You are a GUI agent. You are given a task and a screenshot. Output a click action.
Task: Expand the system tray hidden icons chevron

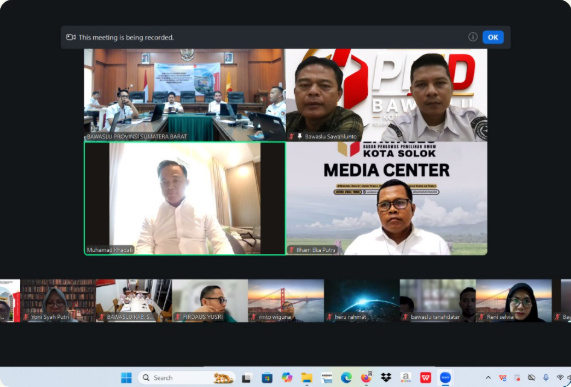pos(488,378)
